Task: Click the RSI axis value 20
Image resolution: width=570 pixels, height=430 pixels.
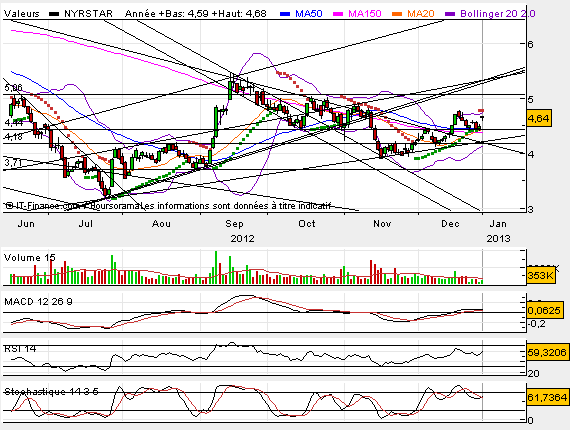Action: pyautogui.click(x=533, y=373)
